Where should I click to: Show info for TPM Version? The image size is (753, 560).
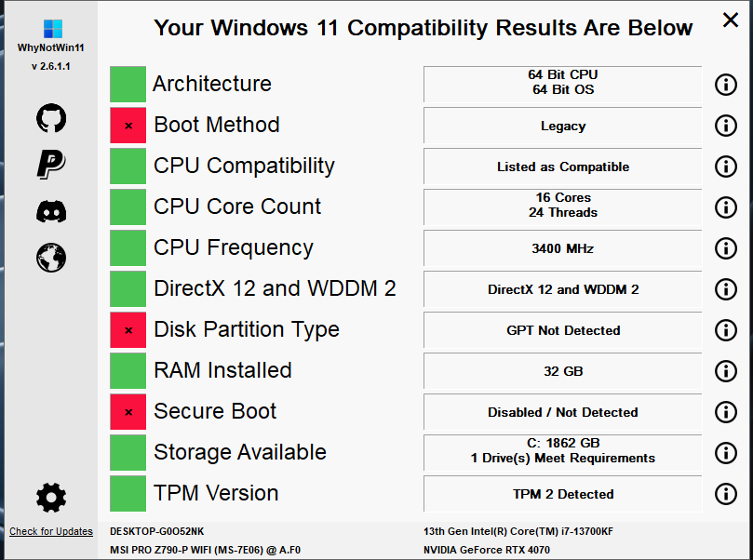[726, 494]
